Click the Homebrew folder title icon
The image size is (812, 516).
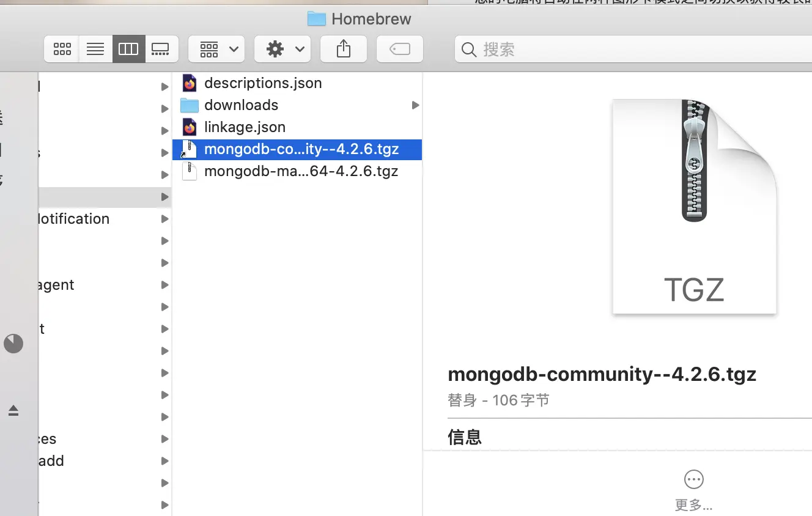coord(316,19)
